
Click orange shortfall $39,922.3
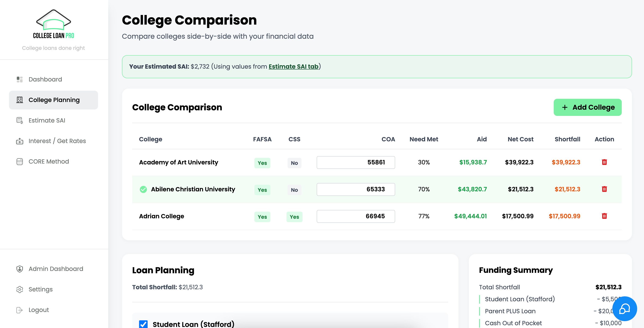pos(566,162)
